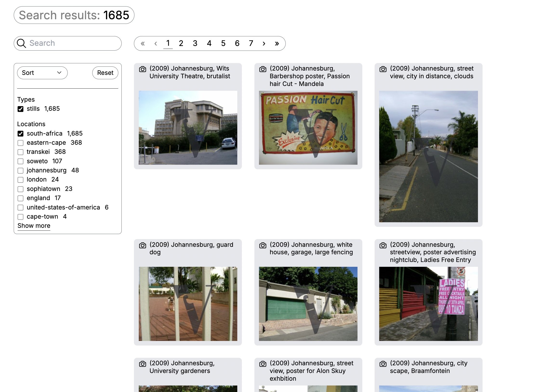Click the magnifier icon in the search box
The width and height of the screenshot is (556, 392).
(x=21, y=43)
